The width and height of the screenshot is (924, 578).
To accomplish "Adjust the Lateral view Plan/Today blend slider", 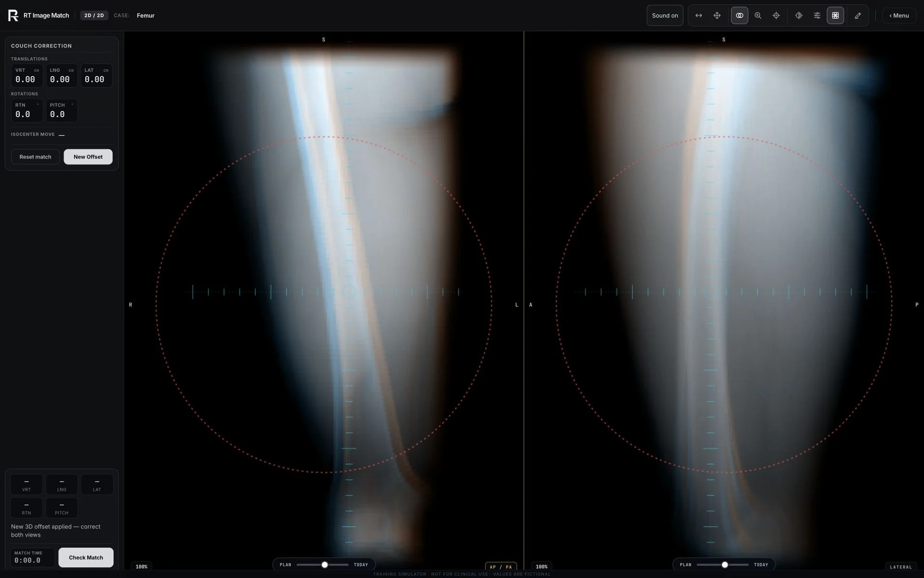I will (722, 565).
